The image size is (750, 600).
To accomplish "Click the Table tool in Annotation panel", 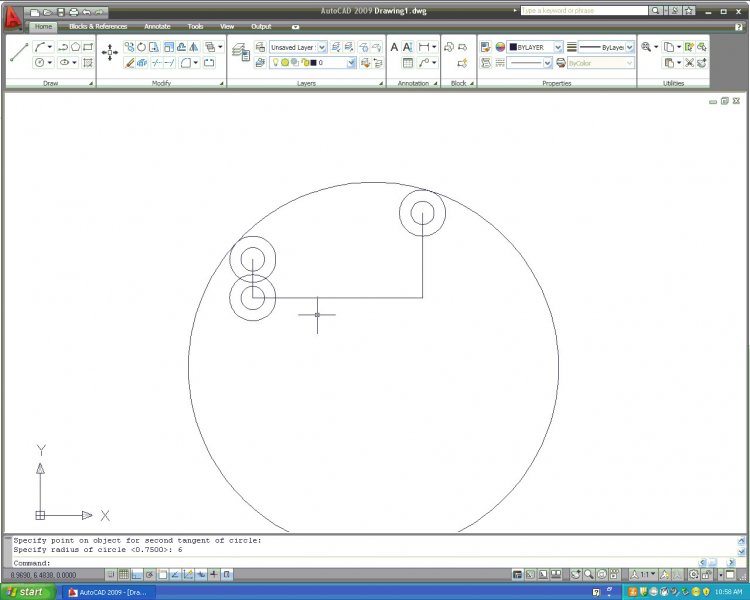I will [x=408, y=62].
